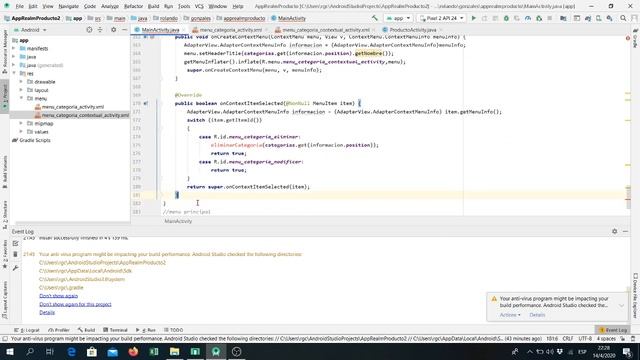
Task: Toggle the Device File Explorer side tab
Action: (x=636, y=296)
